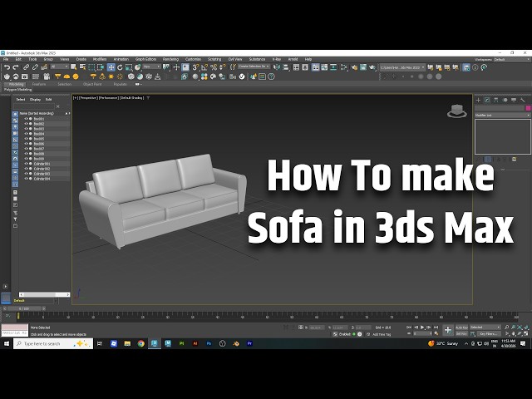This screenshot has height=399, width=532.
Task: Click the 0 / 100 time slider
Action: pyautogui.click(x=24, y=308)
